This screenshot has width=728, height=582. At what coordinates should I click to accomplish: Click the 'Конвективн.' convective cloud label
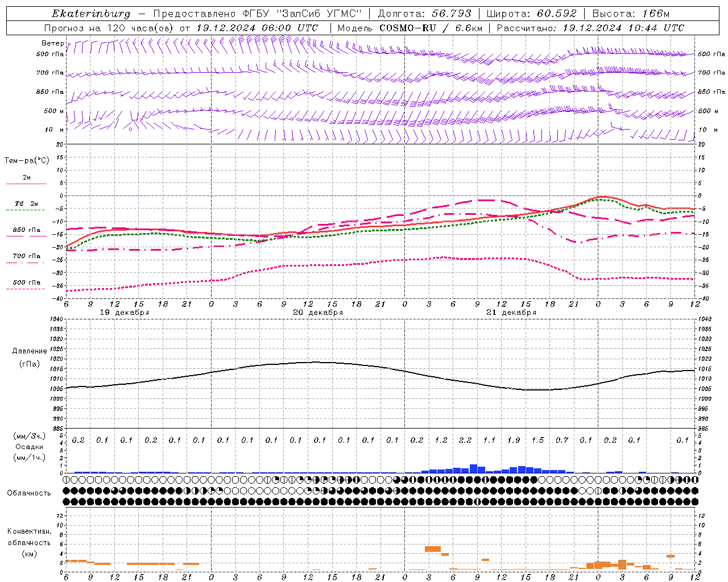(29, 531)
